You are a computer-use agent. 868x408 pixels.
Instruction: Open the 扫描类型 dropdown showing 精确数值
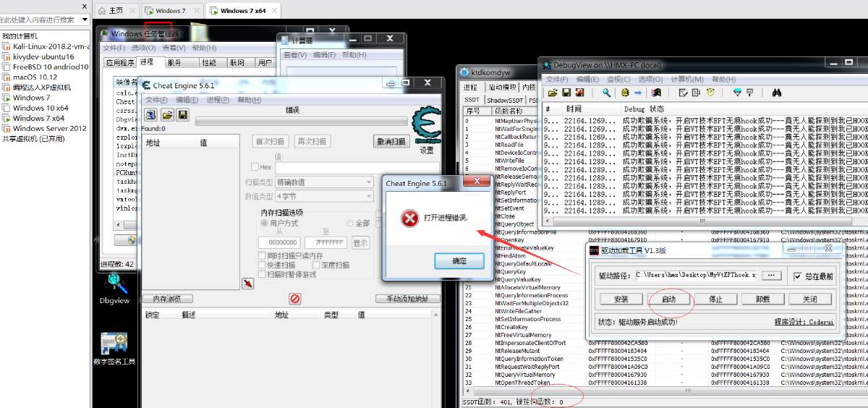click(324, 182)
